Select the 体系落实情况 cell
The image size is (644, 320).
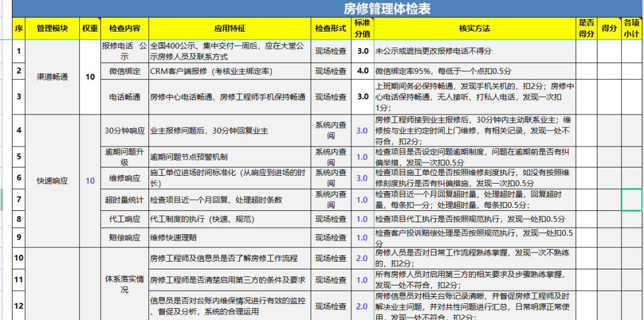(x=125, y=284)
